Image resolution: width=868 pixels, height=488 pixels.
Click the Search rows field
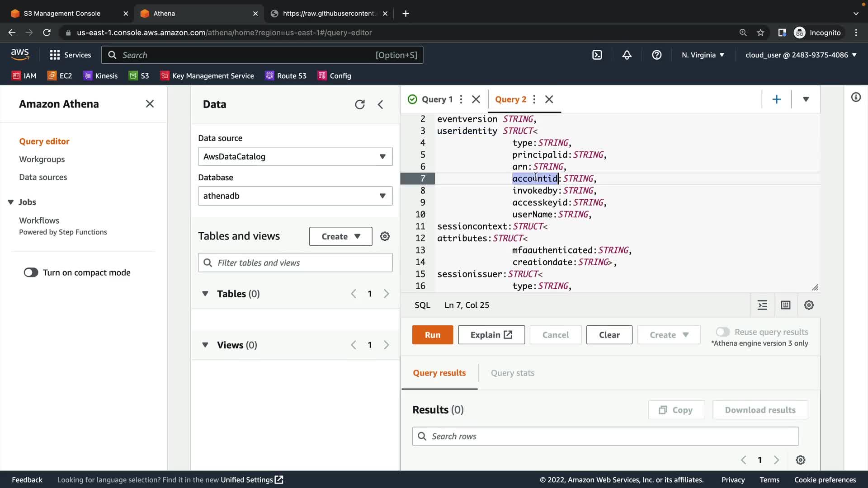click(605, 436)
